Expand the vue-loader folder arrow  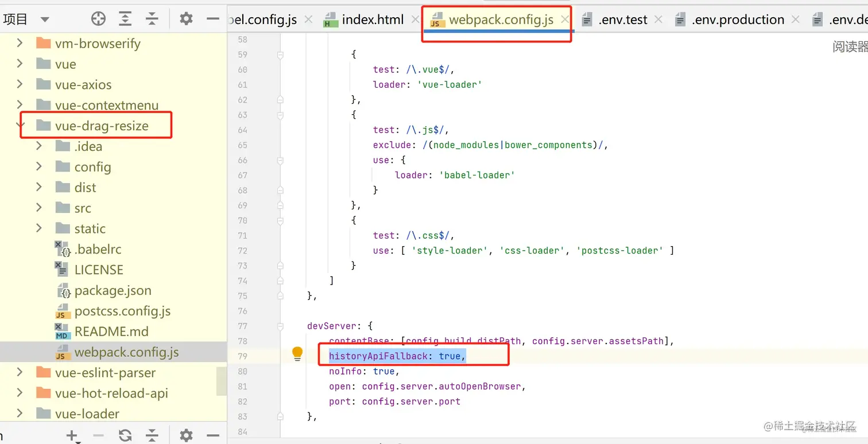(20, 414)
